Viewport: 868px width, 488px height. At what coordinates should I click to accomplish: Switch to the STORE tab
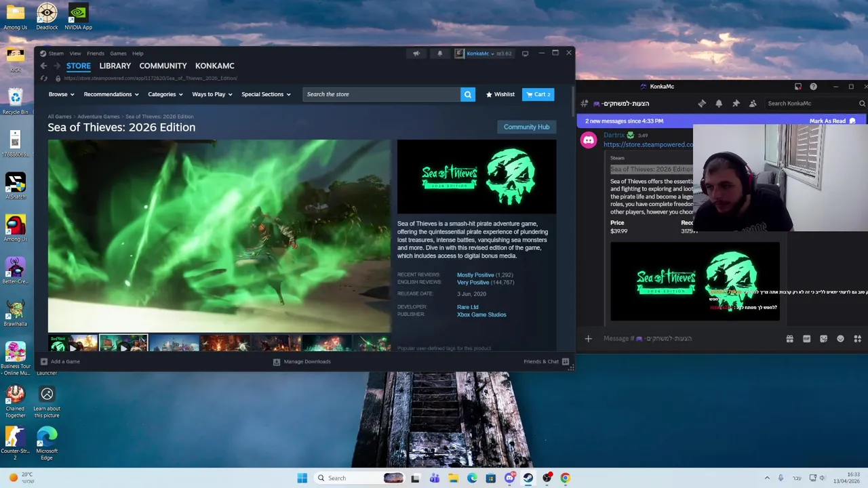tap(79, 66)
